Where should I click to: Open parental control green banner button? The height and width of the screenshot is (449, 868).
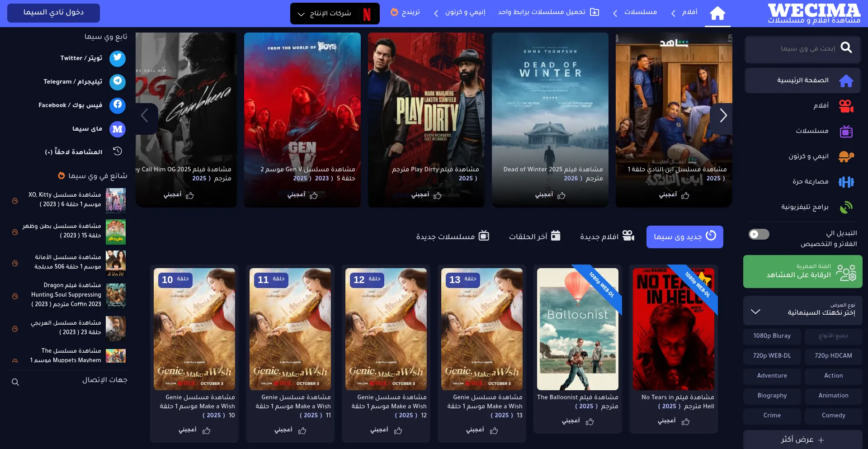pyautogui.click(x=802, y=271)
